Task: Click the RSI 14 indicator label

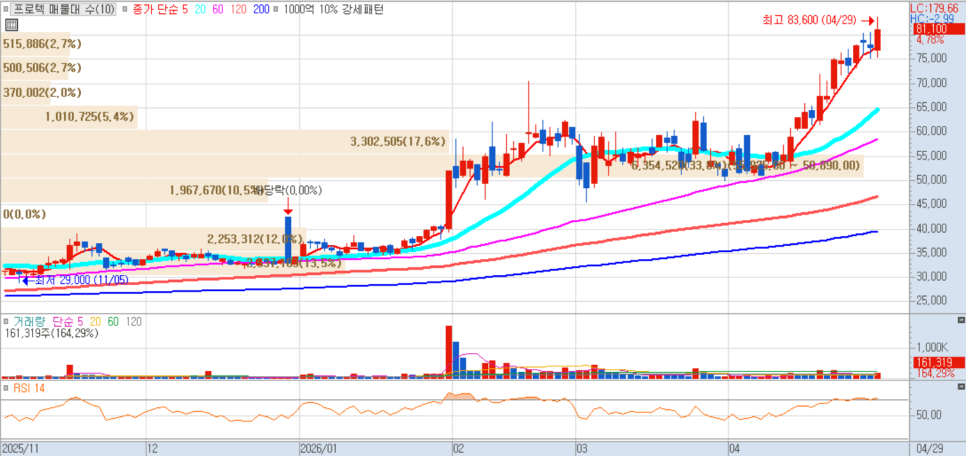Action: point(28,388)
